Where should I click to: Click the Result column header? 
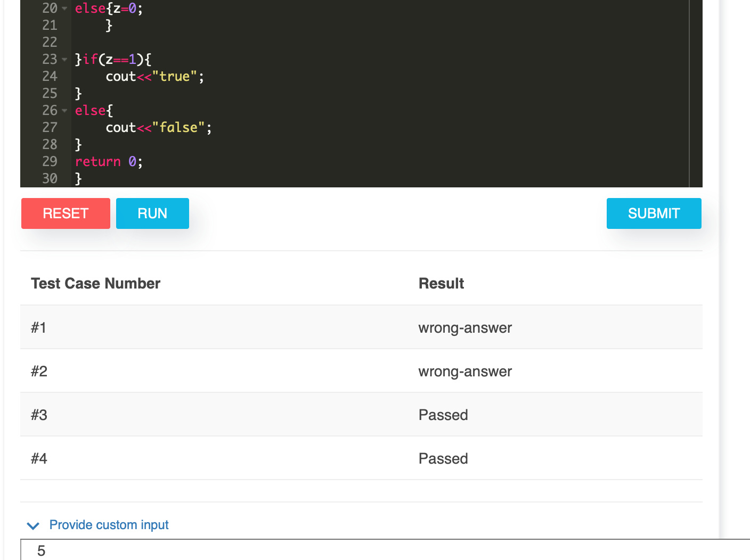[441, 283]
